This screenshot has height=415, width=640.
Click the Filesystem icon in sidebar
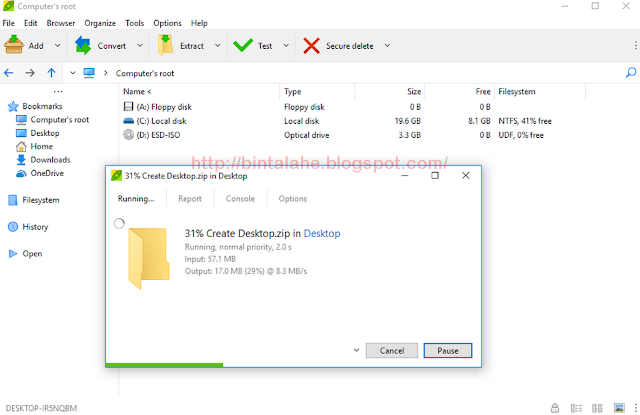[x=13, y=200]
